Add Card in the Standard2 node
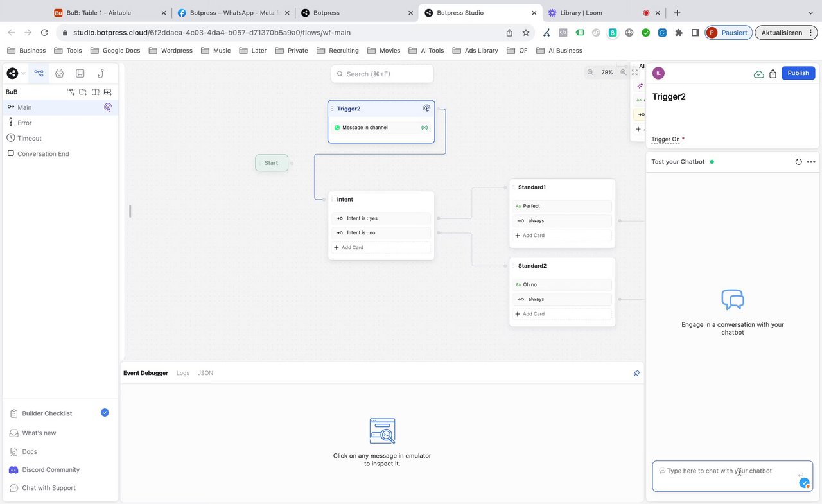The width and height of the screenshot is (822, 504). [x=562, y=314]
